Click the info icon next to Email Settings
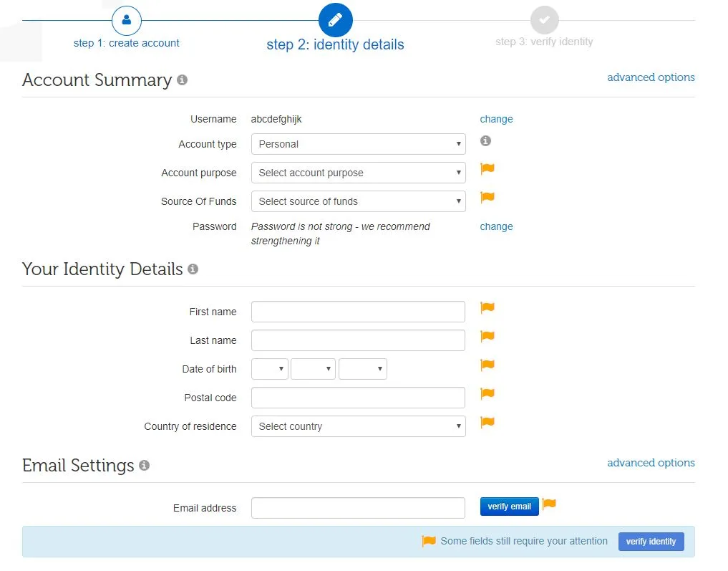 click(x=144, y=466)
